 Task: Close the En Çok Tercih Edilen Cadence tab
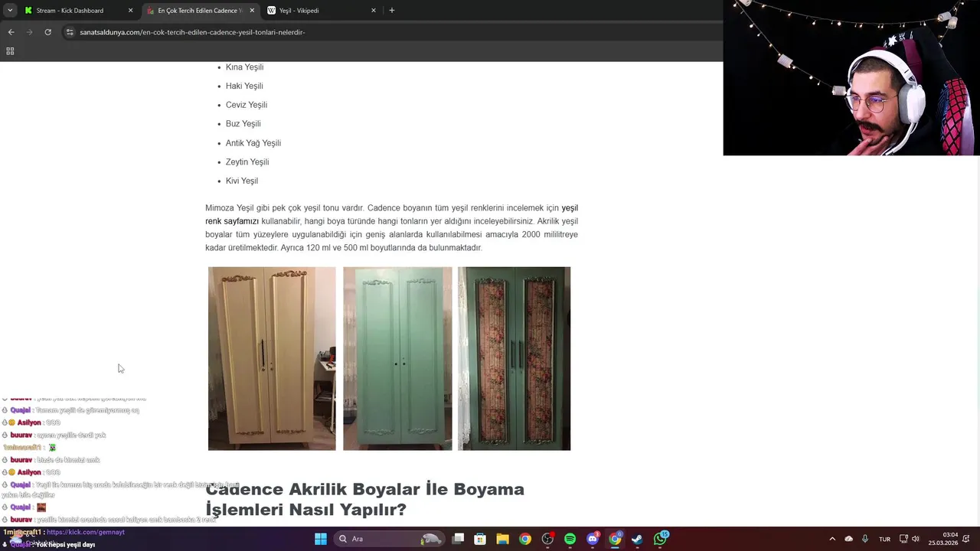tap(252, 11)
